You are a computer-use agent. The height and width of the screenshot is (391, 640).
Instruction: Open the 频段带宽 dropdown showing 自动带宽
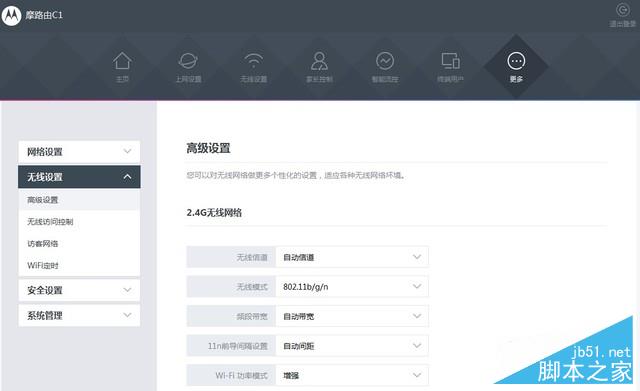tap(352, 316)
